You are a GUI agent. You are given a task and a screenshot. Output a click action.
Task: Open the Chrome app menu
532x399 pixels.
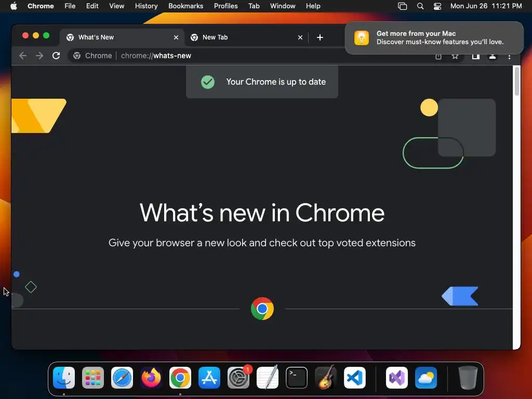(x=41, y=6)
